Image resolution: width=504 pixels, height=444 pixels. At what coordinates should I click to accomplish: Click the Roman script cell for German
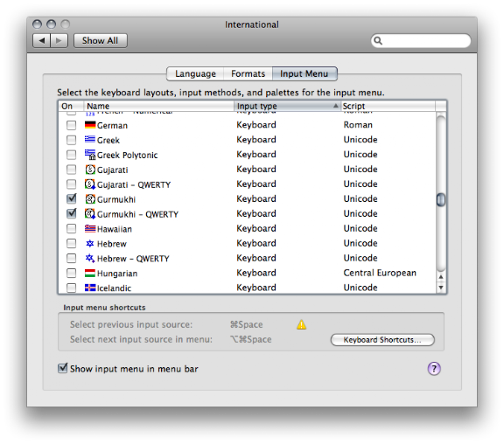coord(358,125)
